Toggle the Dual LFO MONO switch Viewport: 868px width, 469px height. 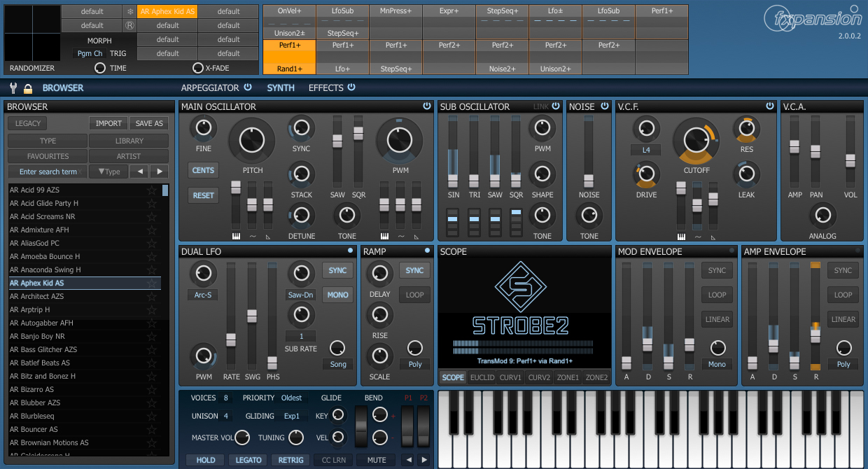(337, 295)
